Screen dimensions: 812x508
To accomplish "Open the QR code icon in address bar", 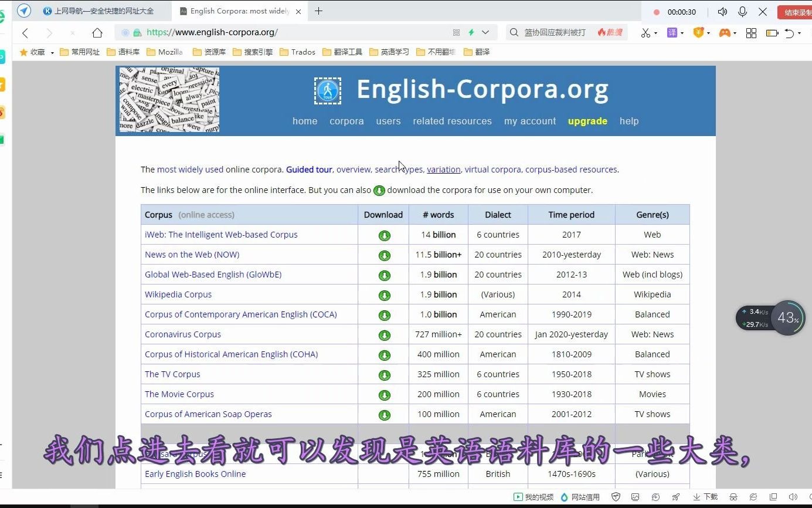I will point(456,33).
